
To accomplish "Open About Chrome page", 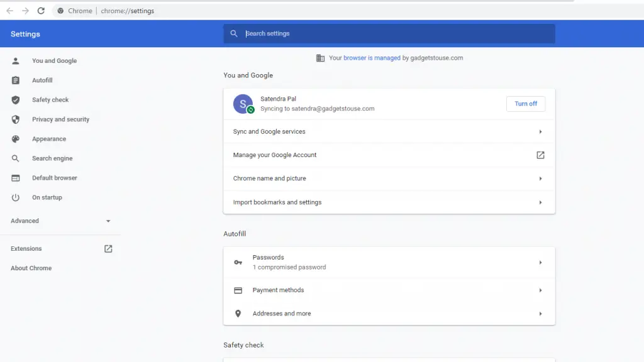I will point(31,268).
